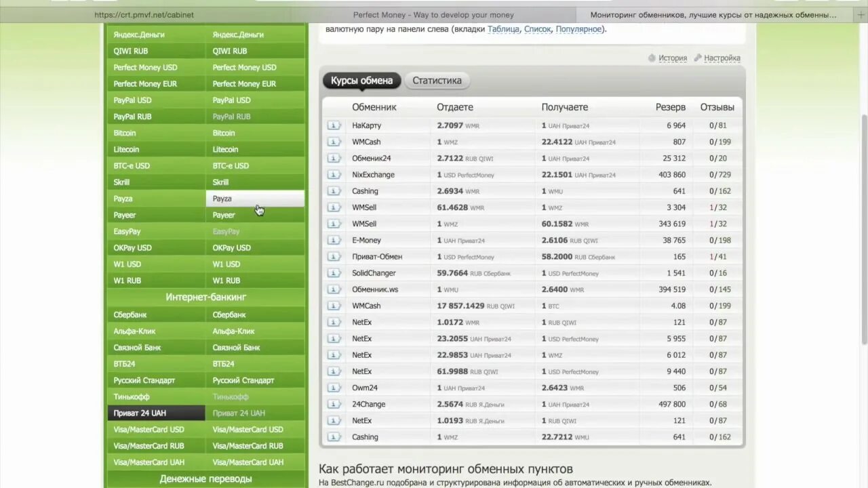This screenshot has width=868, height=488.
Task: Select ВТБ24 in the receive column
Action: tap(255, 364)
